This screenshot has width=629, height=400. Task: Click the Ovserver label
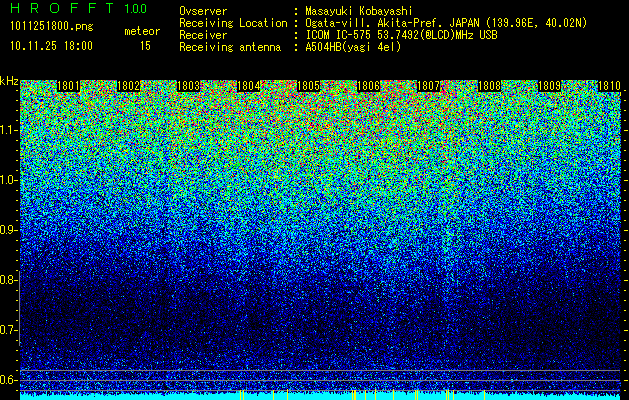203,11
